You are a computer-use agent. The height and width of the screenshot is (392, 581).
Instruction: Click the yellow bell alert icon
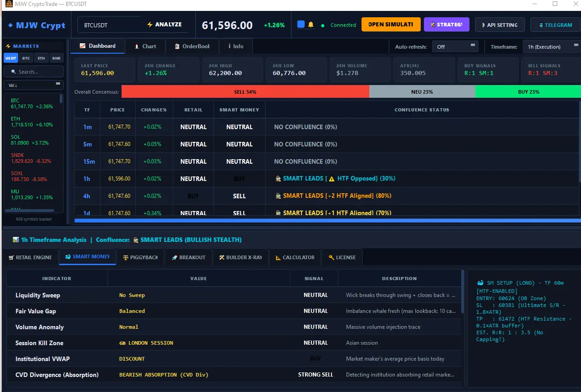[311, 25]
